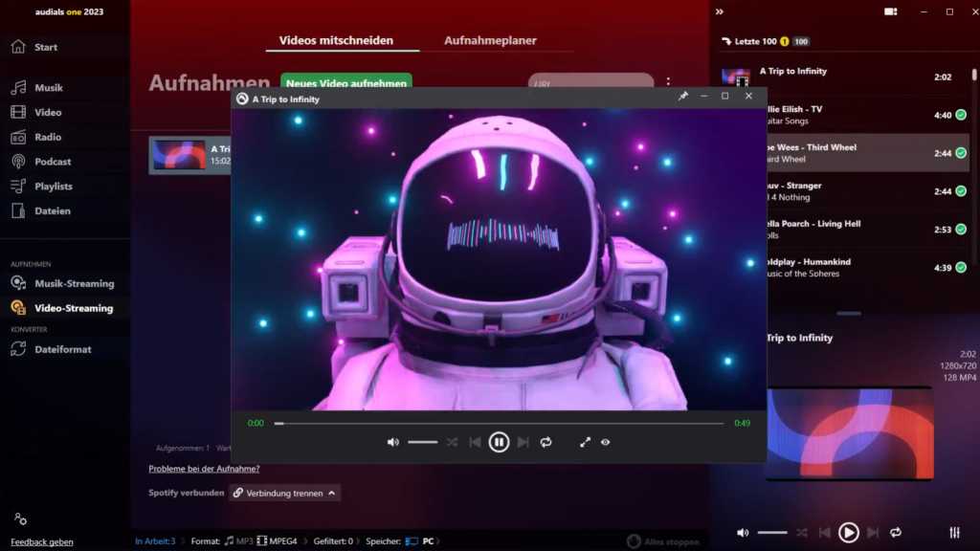Click the search field next to Aufnahmen
Viewport: 980px width, 551px height.
click(x=590, y=82)
